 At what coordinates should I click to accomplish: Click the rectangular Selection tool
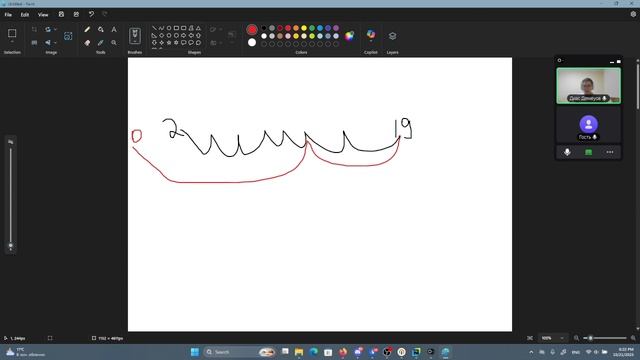click(12, 33)
